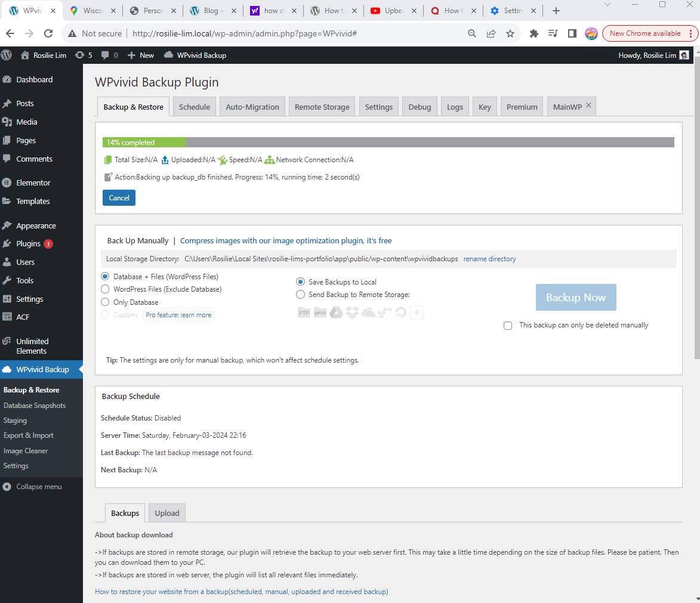Screen dimensions: 700x603
Task: Open How to restore your website link
Action: 242,592
